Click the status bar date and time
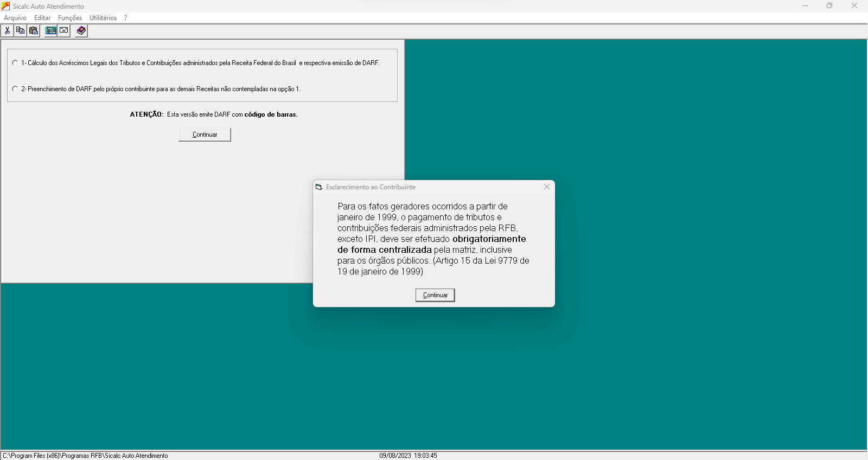This screenshot has height=460, width=868. 408,456
